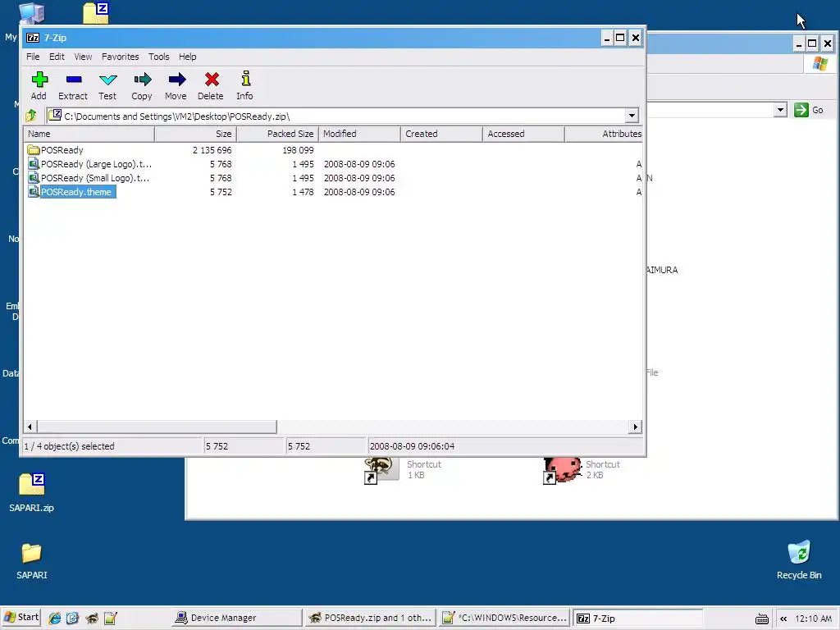Click status text '1 / 4 object(s) selected'

69,446
